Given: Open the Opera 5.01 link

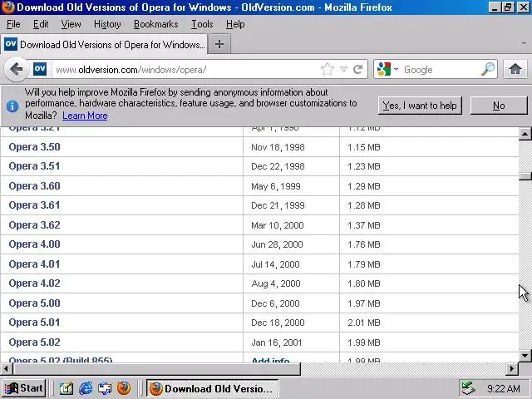Looking at the screenshot, I should [34, 323].
